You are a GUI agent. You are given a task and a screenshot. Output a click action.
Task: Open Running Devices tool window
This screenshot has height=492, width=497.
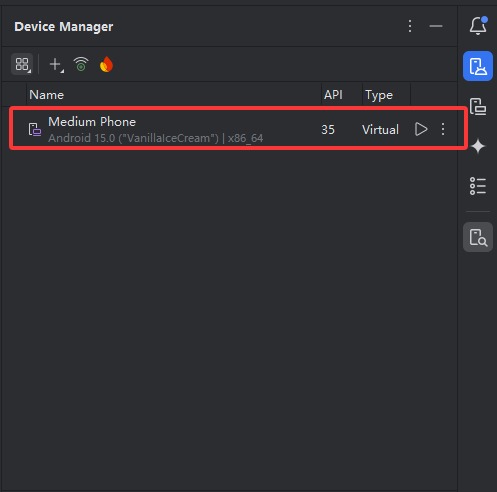[478, 107]
